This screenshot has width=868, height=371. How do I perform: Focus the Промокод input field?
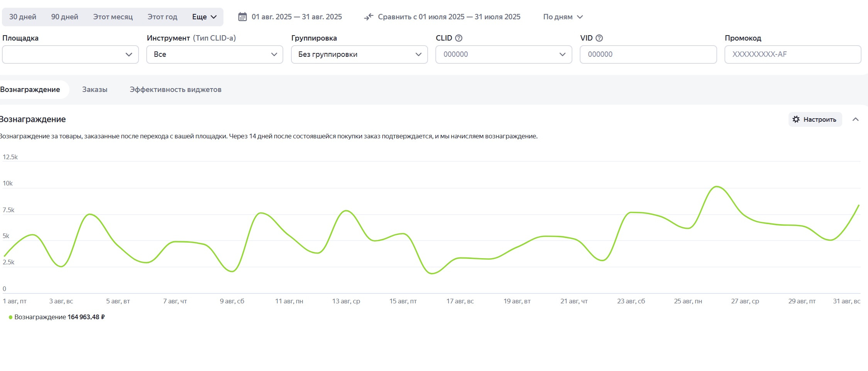(x=792, y=54)
